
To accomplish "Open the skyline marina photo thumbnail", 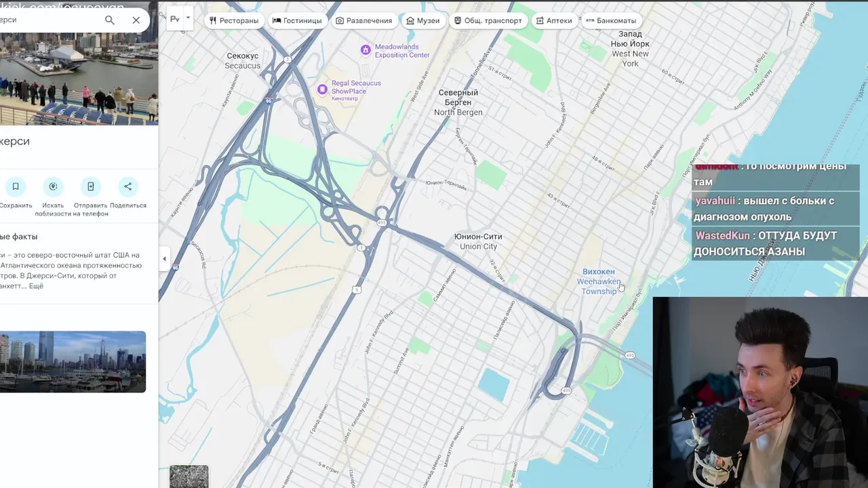I will point(73,362).
